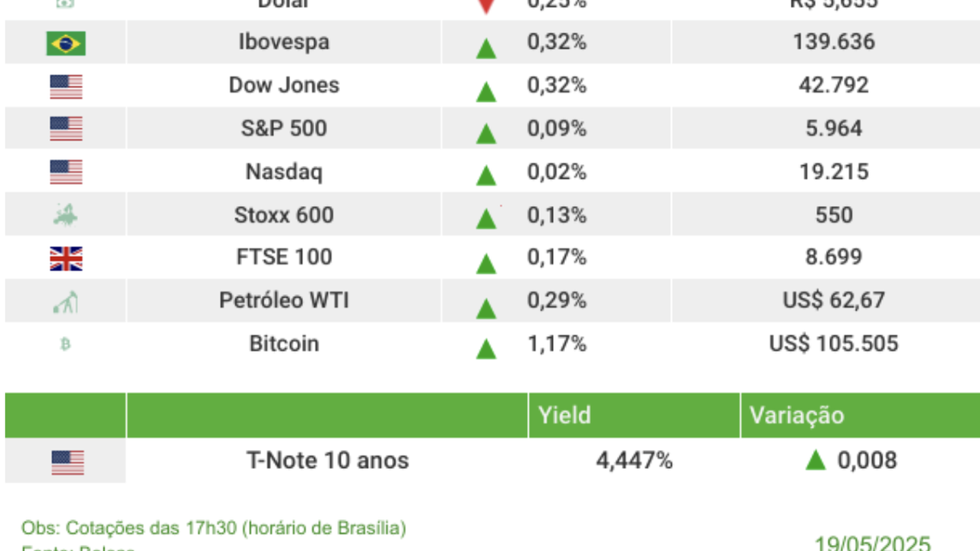The height and width of the screenshot is (551, 980).
Task: Select the Ibovespa index name
Action: click(x=284, y=42)
